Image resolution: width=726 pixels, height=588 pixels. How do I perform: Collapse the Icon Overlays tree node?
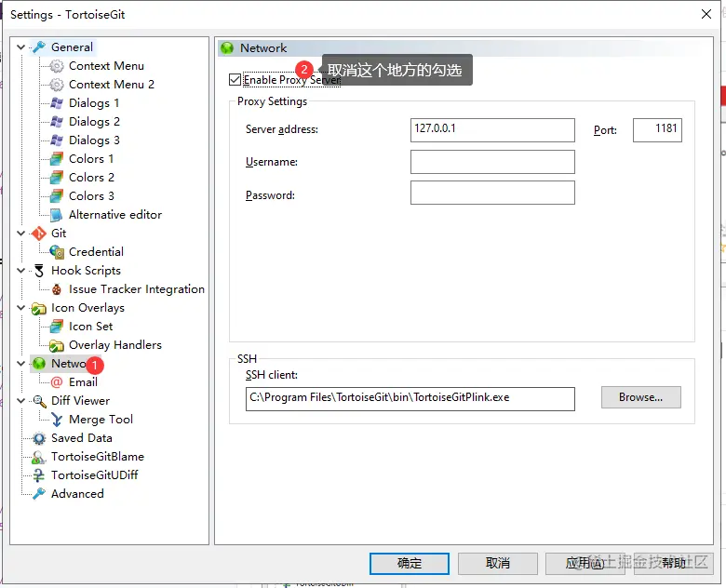click(20, 308)
